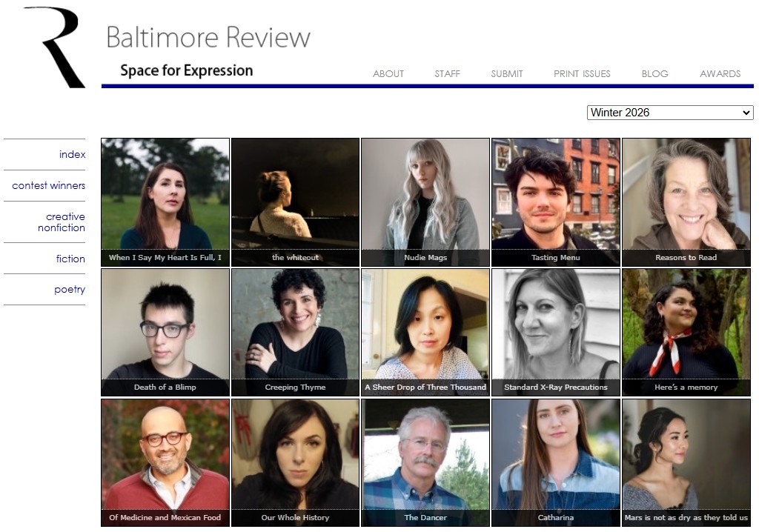This screenshot has height=532, width=759.
Task: Open the Winter 2026 issue dropdown
Action: [x=669, y=113]
